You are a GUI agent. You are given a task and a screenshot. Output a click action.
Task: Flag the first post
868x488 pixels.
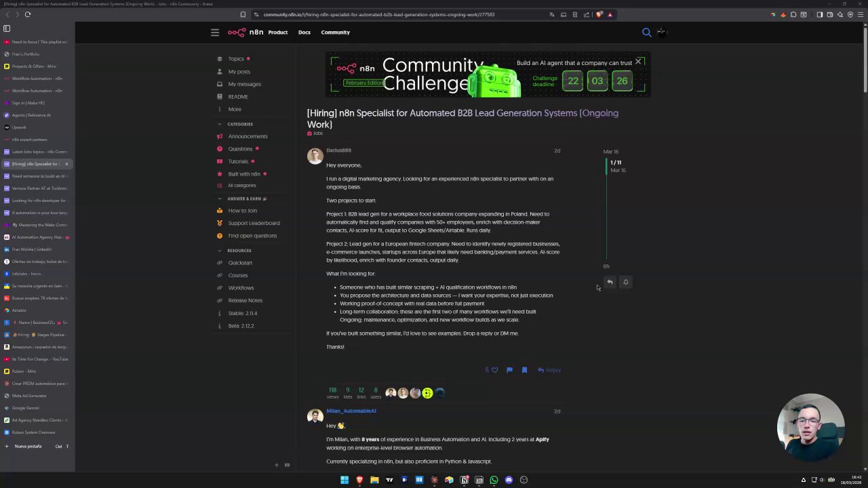click(x=509, y=370)
